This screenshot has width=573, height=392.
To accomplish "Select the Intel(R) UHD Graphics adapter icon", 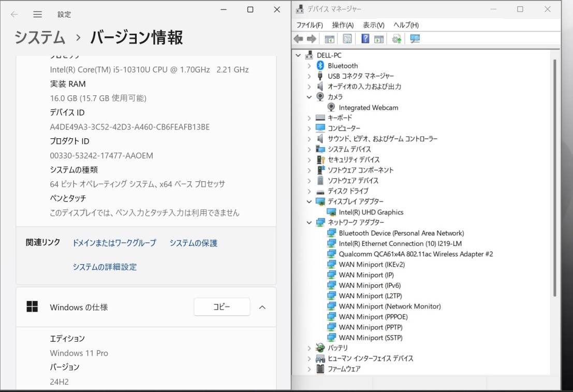I will (x=331, y=212).
